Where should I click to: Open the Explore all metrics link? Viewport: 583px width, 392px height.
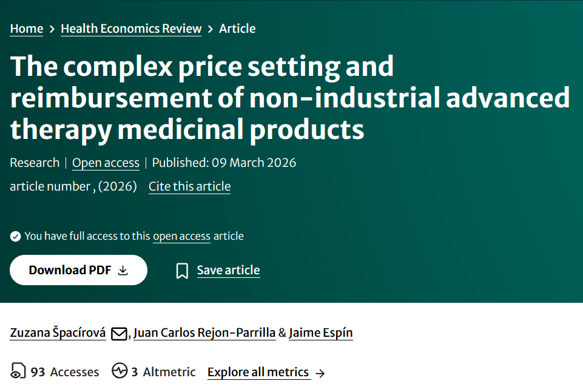[x=258, y=372]
